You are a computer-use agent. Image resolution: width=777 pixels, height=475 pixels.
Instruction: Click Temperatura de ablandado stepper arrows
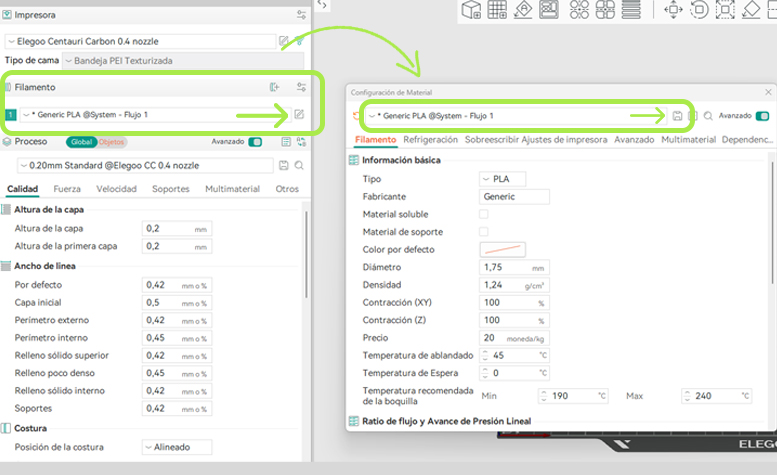tap(486, 355)
